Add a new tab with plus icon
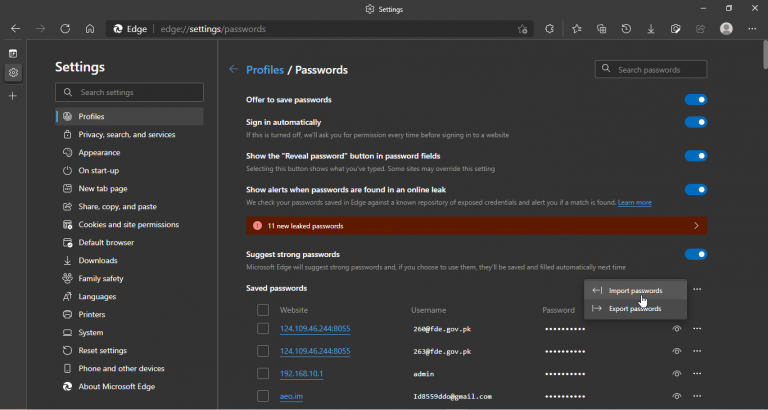This screenshot has width=768, height=410. click(13, 96)
